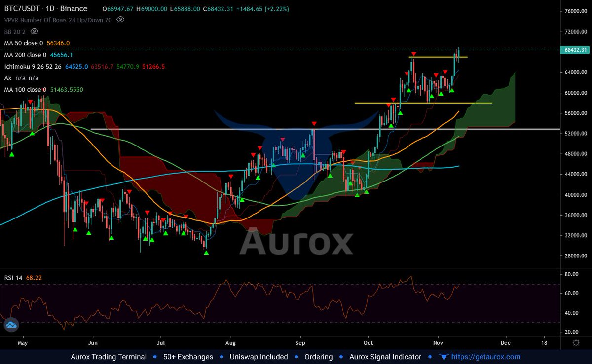Click the Nov label on time axis
Viewport: 592px width, 364px height.
tap(438, 342)
